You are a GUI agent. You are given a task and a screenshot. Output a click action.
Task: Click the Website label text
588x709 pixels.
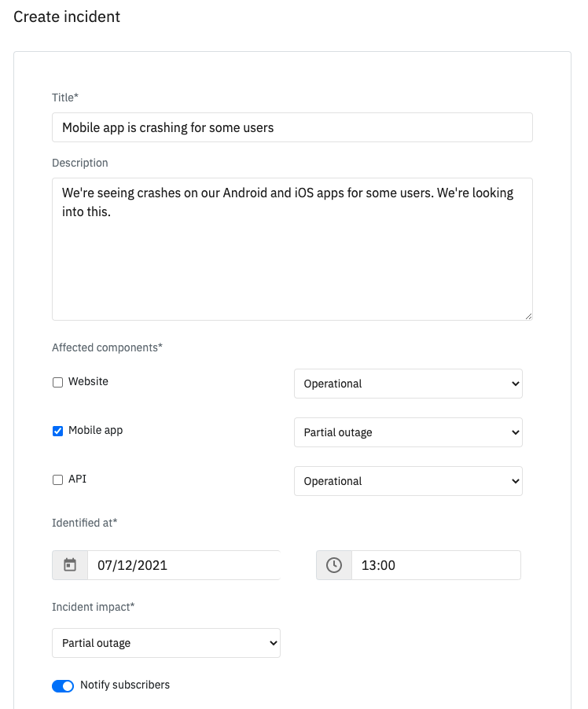coord(88,381)
